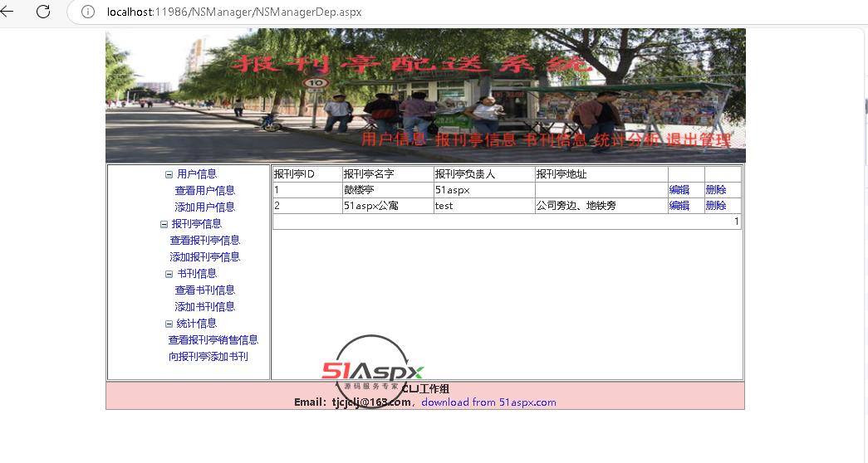Image resolution: width=868 pixels, height=463 pixels.
Task: Select 报刊亭信息 tree heading
Action: pos(197,224)
